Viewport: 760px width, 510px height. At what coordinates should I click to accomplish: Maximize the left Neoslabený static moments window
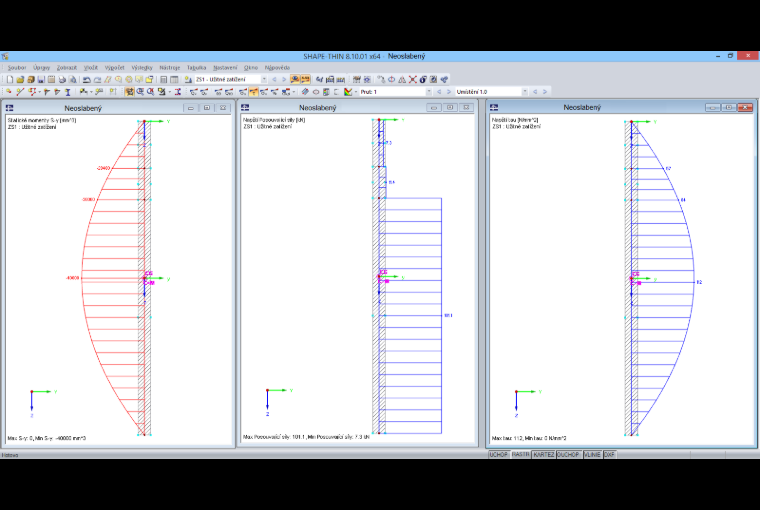click(207, 108)
